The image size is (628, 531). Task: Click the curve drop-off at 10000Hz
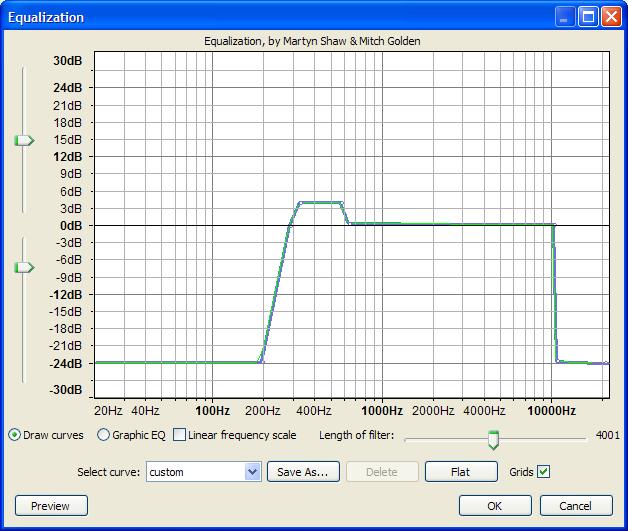click(554, 290)
